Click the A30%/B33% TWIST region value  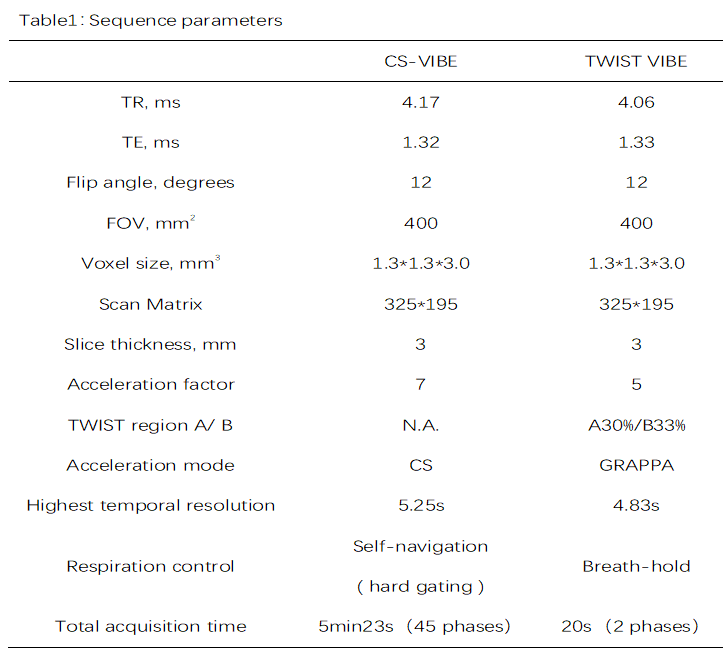pos(636,425)
